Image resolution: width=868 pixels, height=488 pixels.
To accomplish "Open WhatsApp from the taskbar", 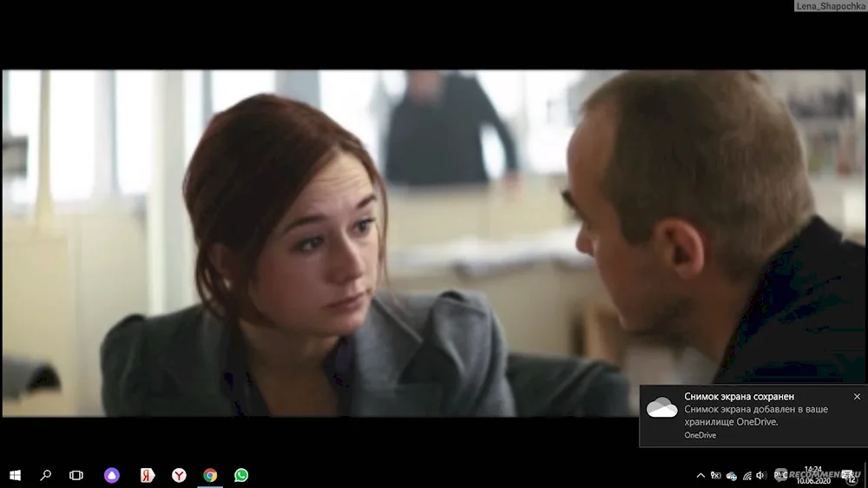I will (x=241, y=475).
